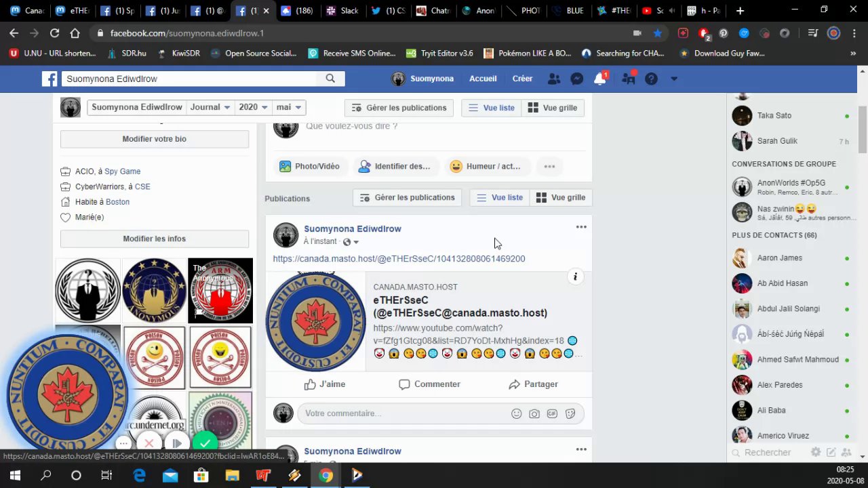Attach a photo to the comment

coord(534,413)
